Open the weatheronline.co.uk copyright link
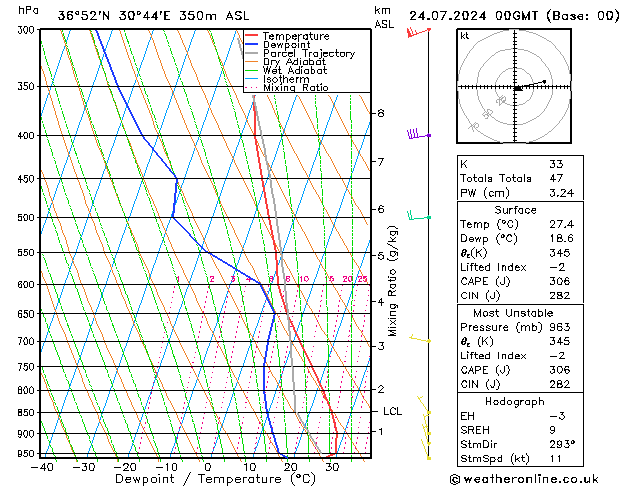629x486 pixels. pos(524,479)
